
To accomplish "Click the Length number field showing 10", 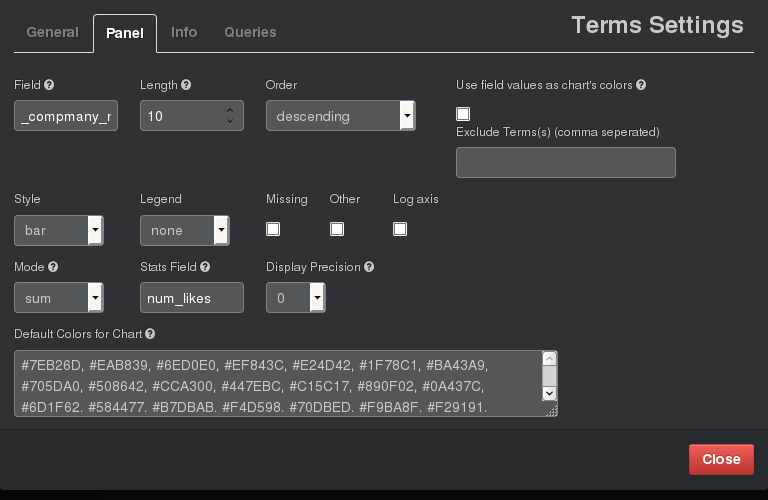I will (x=192, y=116).
